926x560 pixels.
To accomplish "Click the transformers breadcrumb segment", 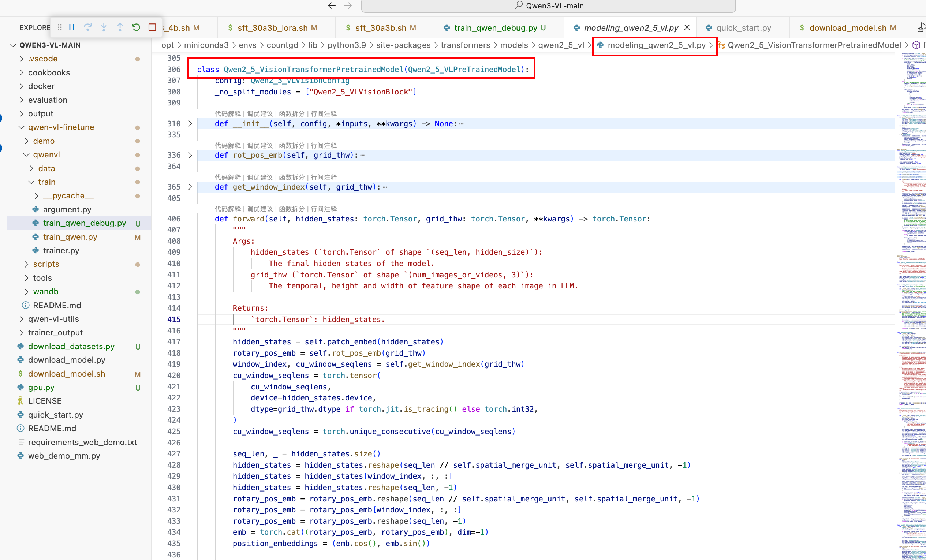I will click(x=465, y=45).
